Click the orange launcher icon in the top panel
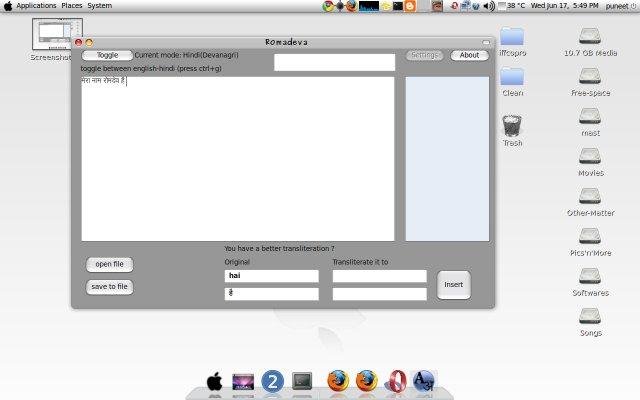 point(410,6)
